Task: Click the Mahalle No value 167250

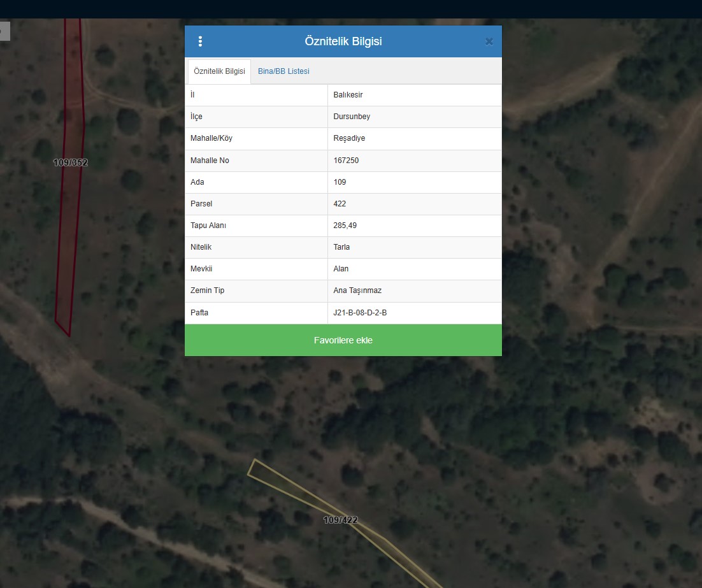Action: (x=346, y=161)
